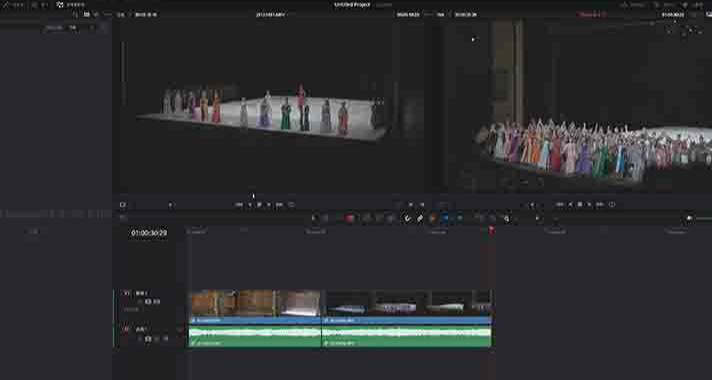
Task: Toggle auto select on audio track A1
Action: (x=148, y=339)
